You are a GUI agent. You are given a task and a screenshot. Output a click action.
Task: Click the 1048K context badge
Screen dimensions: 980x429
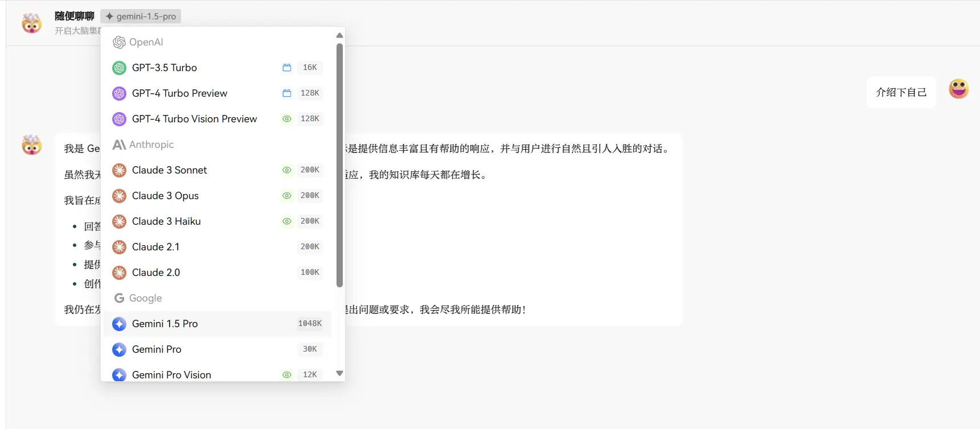coord(310,324)
